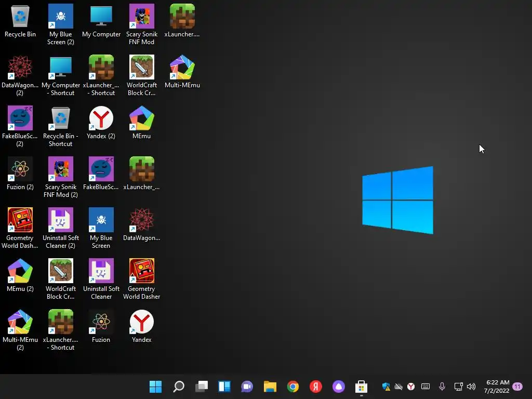Open File Explorer from the taskbar
The width and height of the screenshot is (532, 399).
pos(270,387)
